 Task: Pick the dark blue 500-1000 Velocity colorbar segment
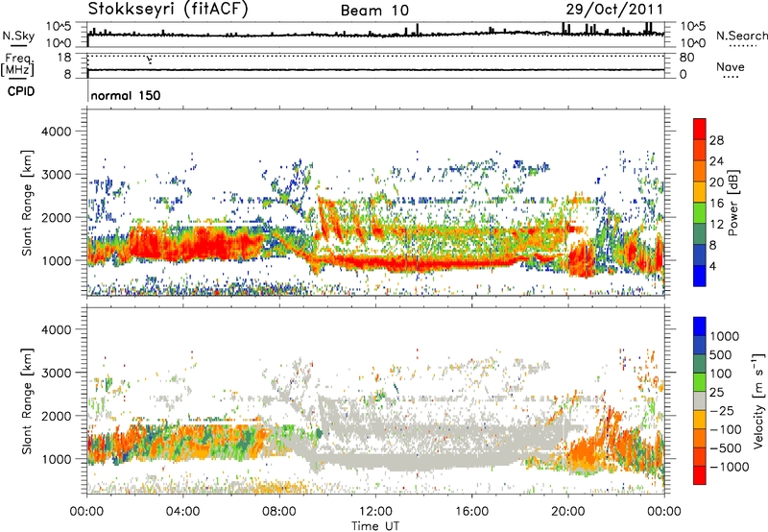click(x=700, y=346)
